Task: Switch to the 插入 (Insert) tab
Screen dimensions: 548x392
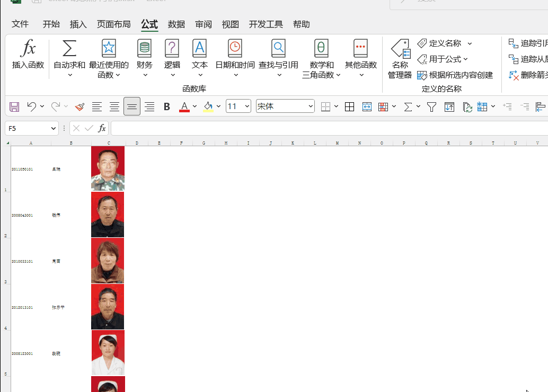Action: pos(78,24)
